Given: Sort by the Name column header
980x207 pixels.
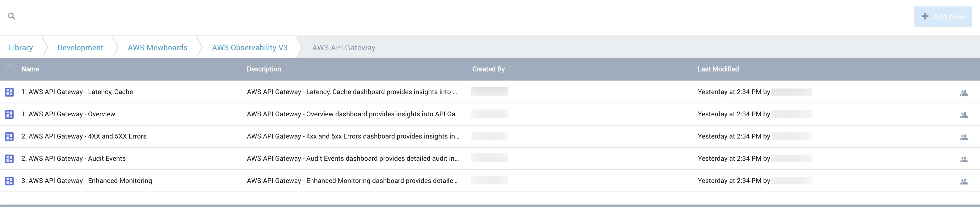Looking at the screenshot, I should (x=31, y=69).
